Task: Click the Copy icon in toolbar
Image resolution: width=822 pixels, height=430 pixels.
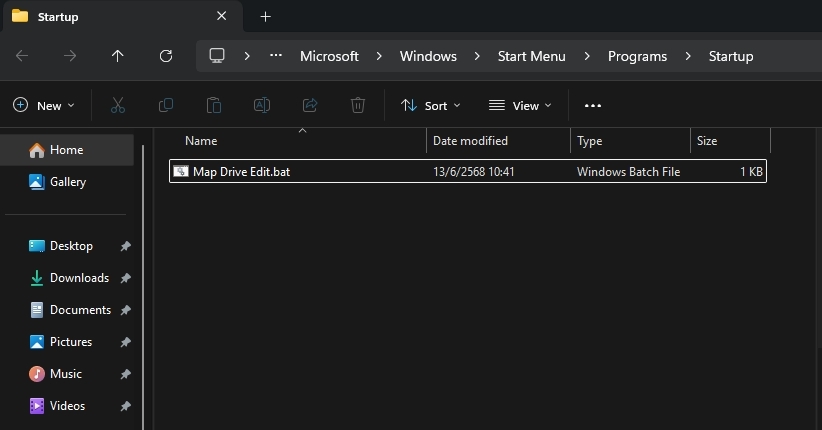Action: coord(166,105)
